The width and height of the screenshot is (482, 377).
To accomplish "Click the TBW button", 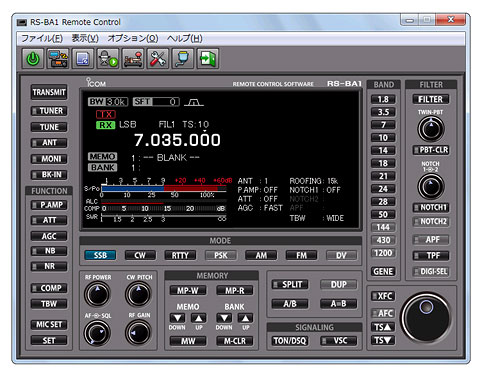I will click(x=49, y=304).
